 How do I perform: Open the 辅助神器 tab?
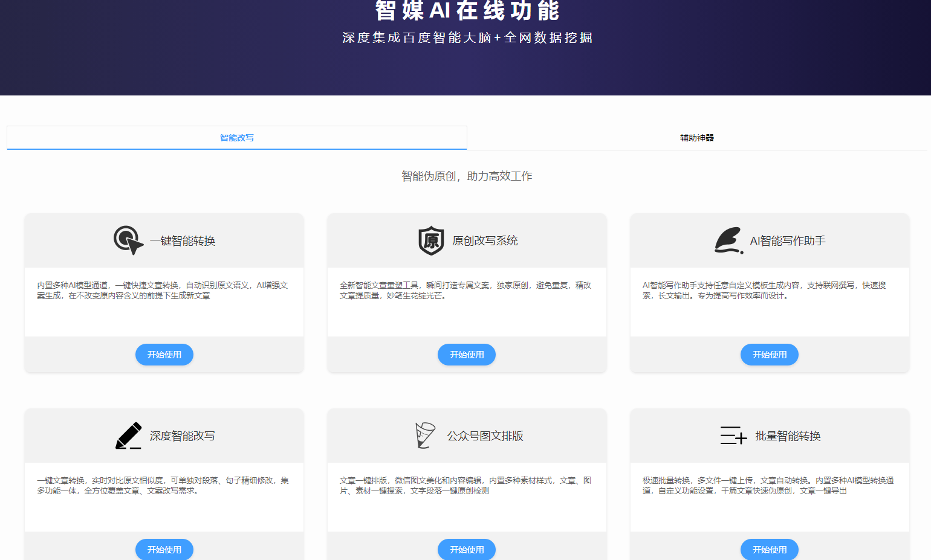point(696,138)
